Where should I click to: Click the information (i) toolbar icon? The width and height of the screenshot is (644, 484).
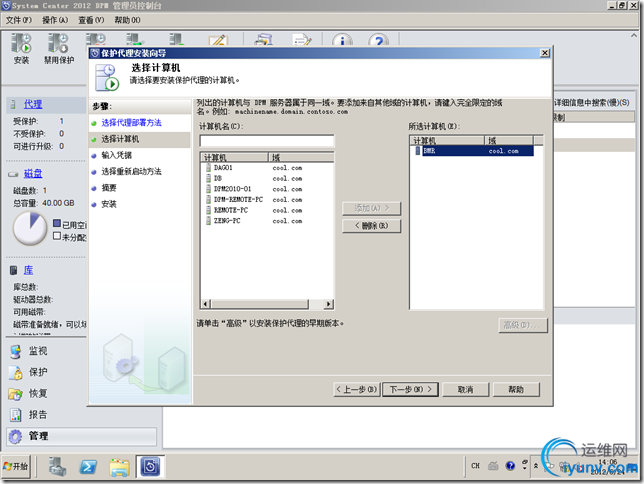342,40
